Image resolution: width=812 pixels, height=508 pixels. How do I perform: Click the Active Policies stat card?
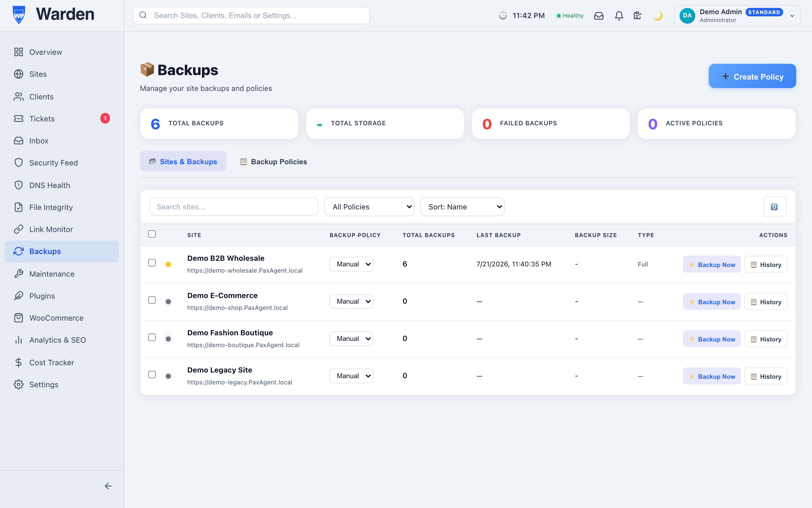point(716,123)
